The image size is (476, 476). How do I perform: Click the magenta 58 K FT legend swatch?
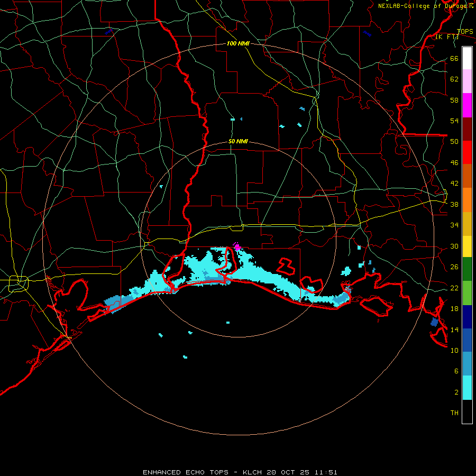pos(467,105)
